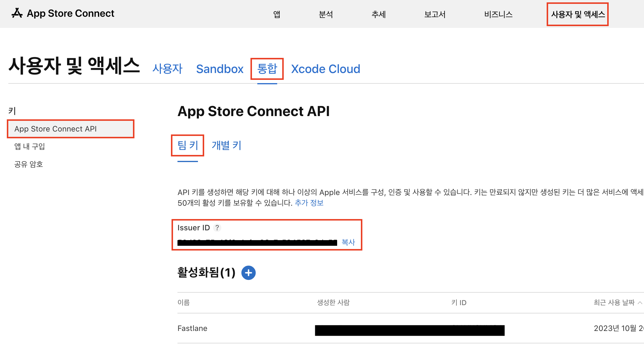Open the 분석 menu item
This screenshot has height=355, width=644.
pos(326,14)
